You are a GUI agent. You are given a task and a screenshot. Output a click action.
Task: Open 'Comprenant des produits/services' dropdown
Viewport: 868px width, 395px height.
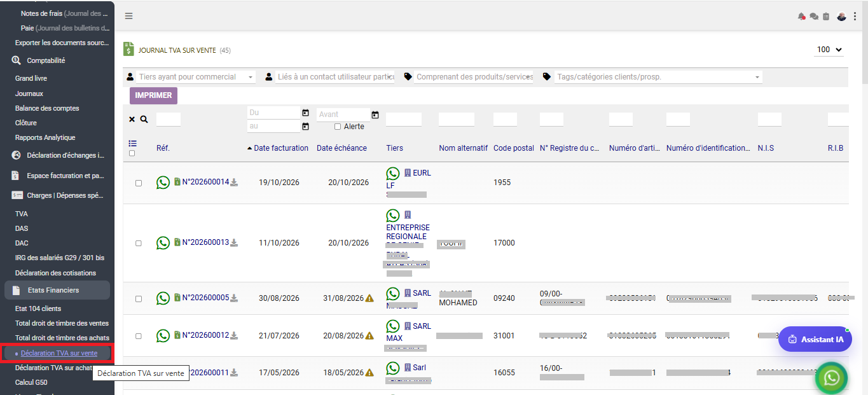point(474,77)
